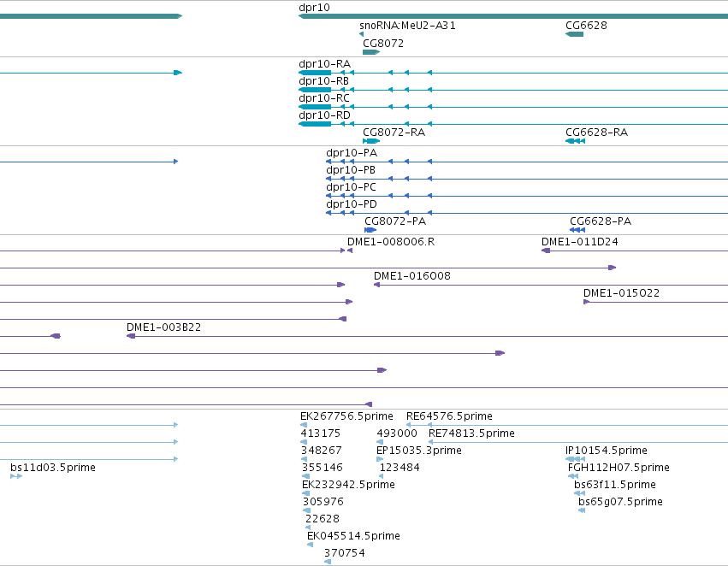Click the dpr10-PB protein label
The height and width of the screenshot is (566, 728).
pyautogui.click(x=351, y=170)
